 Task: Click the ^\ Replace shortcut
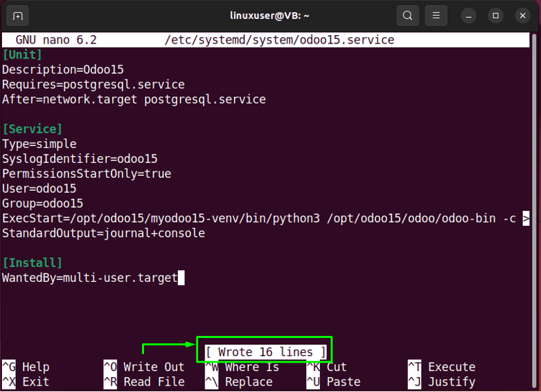tap(239, 382)
